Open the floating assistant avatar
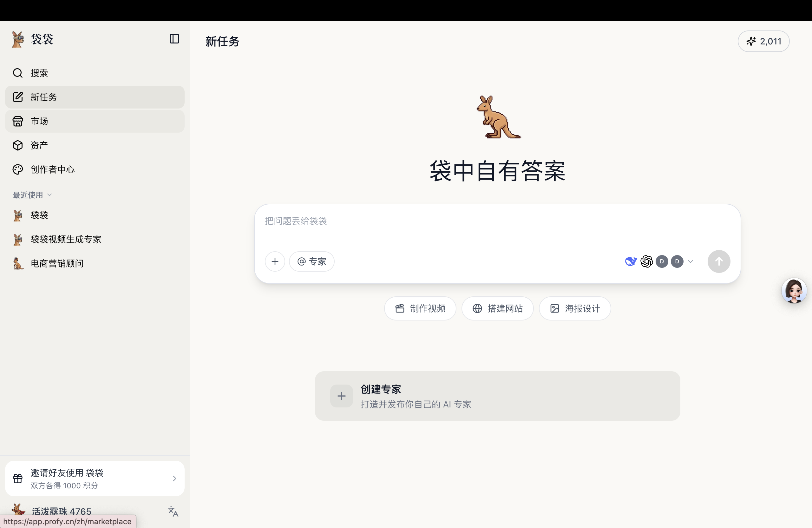Image resolution: width=812 pixels, height=528 pixels. tap(794, 291)
